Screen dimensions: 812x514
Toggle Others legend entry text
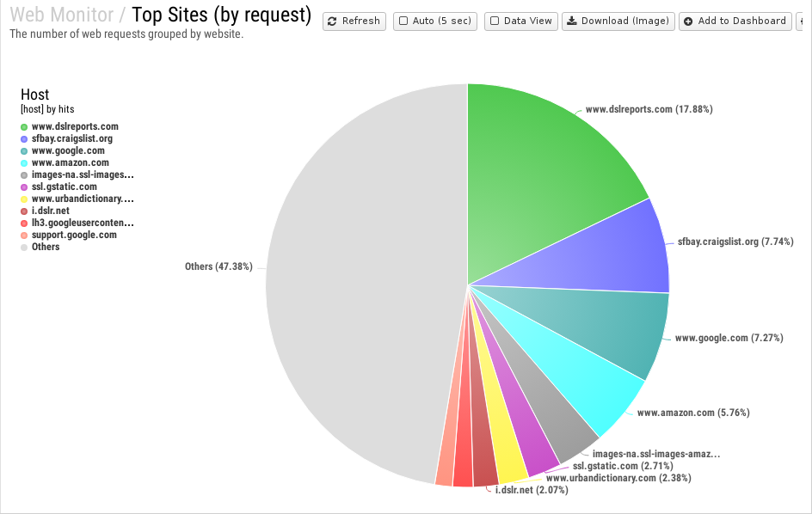(46, 247)
